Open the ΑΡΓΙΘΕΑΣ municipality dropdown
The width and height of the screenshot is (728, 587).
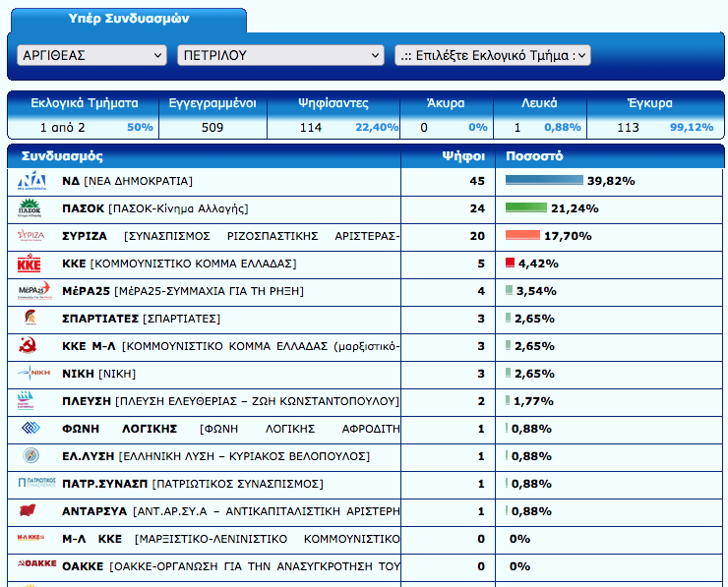tap(92, 56)
